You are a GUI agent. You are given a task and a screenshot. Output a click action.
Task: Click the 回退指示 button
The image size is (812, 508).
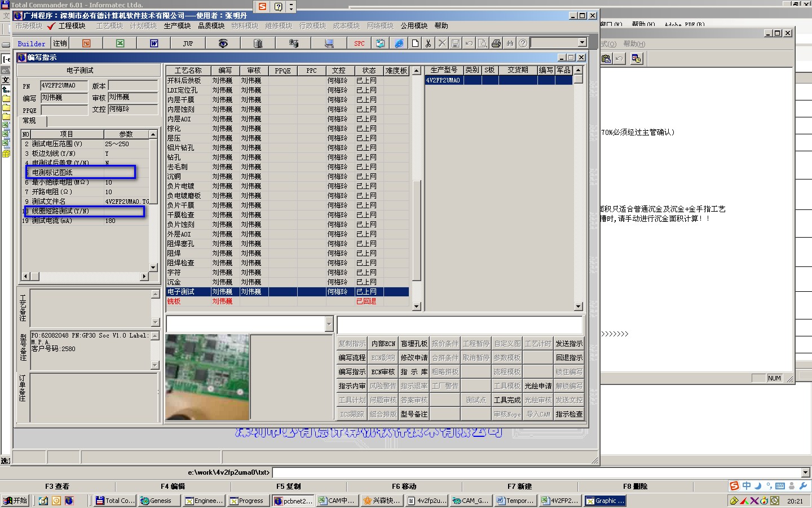pyautogui.click(x=569, y=358)
